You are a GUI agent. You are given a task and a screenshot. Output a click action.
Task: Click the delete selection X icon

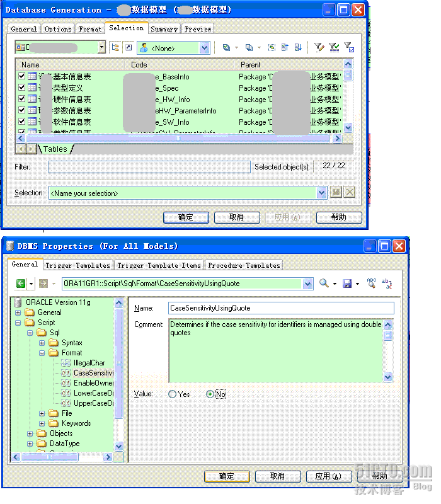pyautogui.click(x=350, y=193)
